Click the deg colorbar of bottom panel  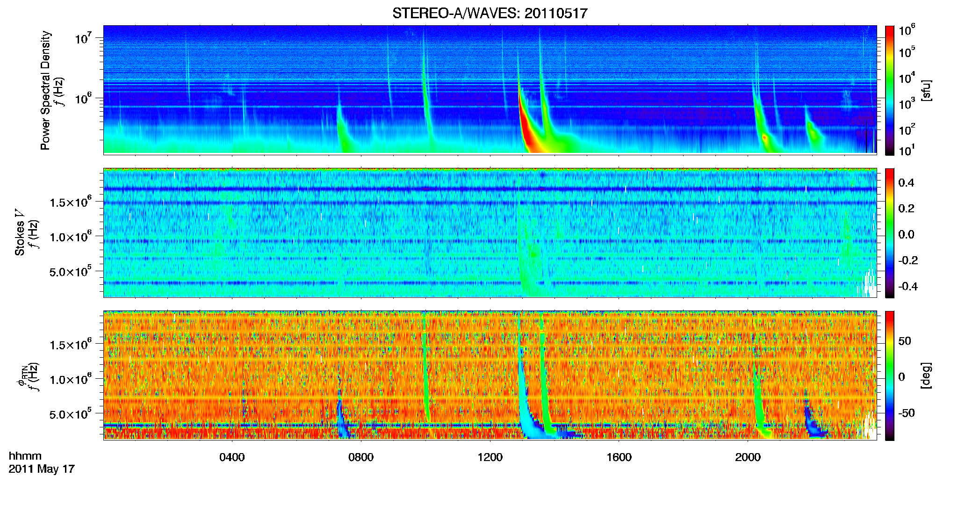890,375
